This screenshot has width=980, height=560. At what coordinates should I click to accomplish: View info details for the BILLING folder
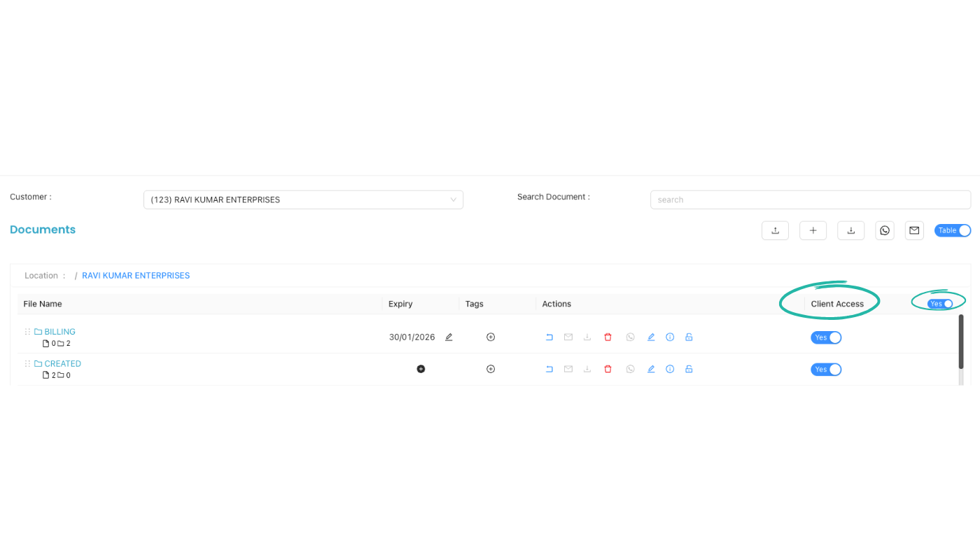(x=670, y=337)
